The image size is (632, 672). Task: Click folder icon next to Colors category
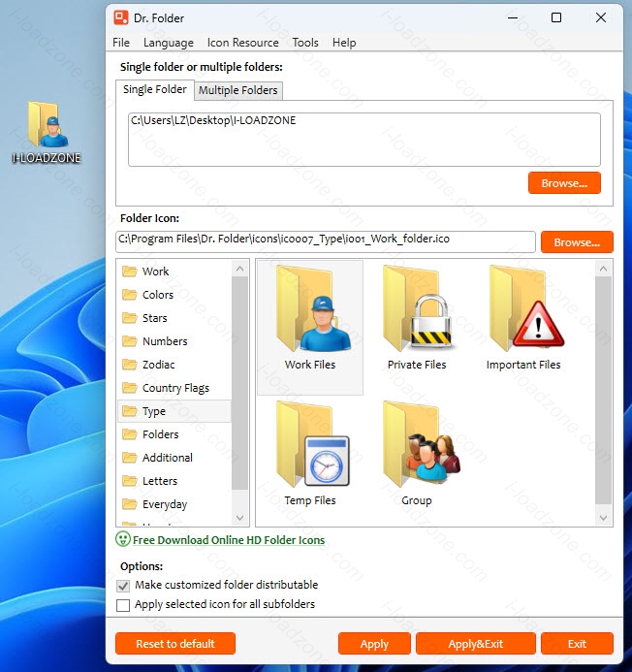[129, 295]
